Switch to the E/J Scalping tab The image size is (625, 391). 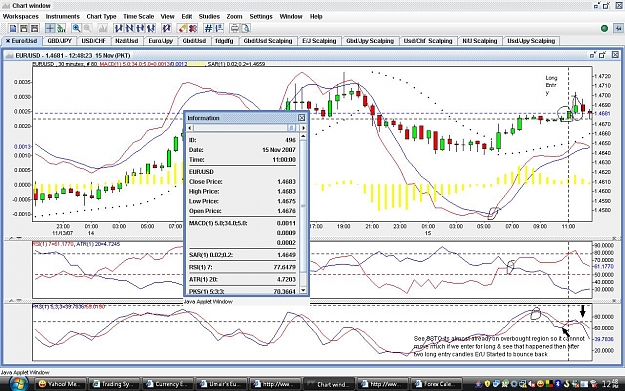coord(319,41)
